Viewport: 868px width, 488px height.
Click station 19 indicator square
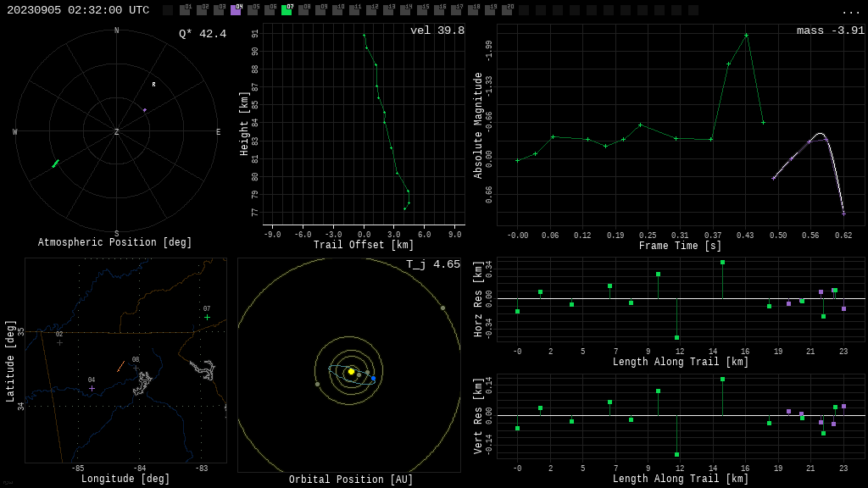pos(490,10)
